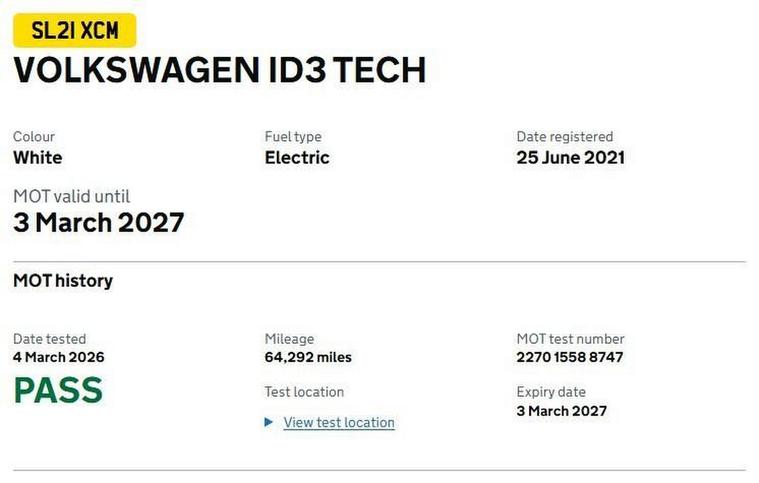Click the Date tested label
The width and height of the screenshot is (759, 483).
pos(50,339)
